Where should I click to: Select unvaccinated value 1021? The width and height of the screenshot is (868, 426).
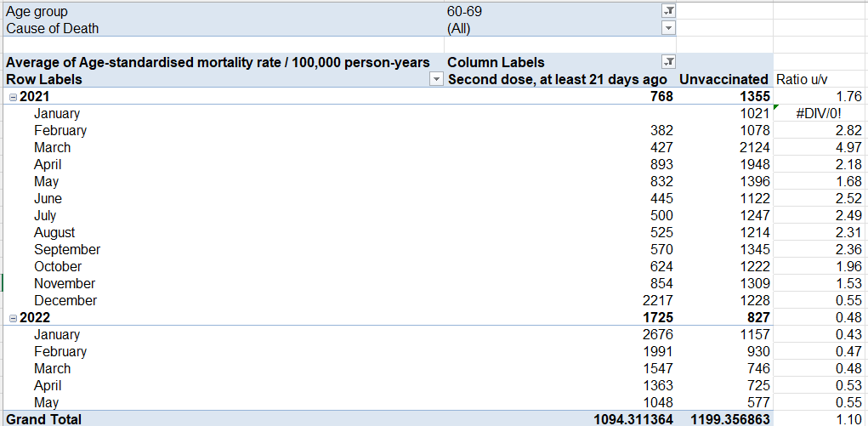(724, 114)
